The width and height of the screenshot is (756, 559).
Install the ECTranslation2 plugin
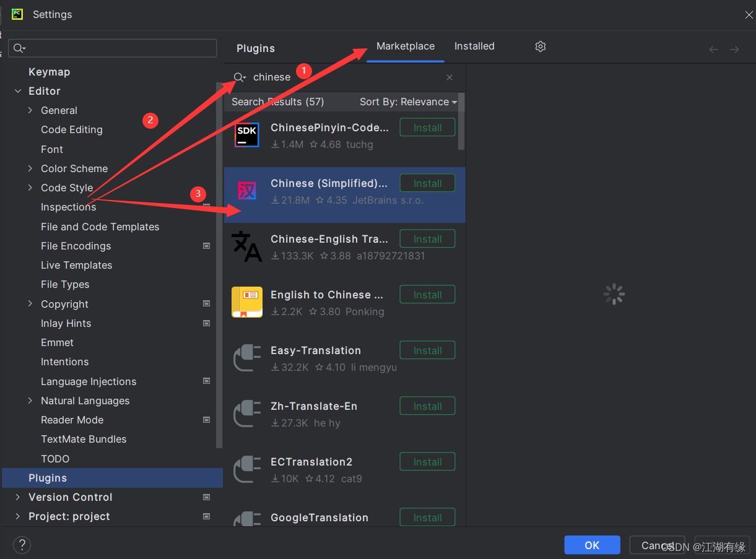click(x=427, y=462)
